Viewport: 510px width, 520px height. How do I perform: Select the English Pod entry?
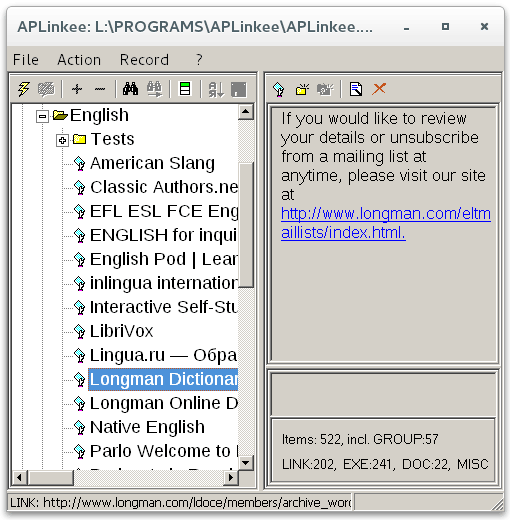[164, 259]
